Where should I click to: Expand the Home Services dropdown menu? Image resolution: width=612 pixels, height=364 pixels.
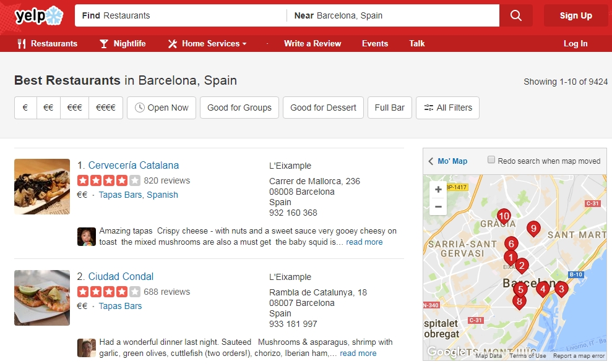[207, 44]
